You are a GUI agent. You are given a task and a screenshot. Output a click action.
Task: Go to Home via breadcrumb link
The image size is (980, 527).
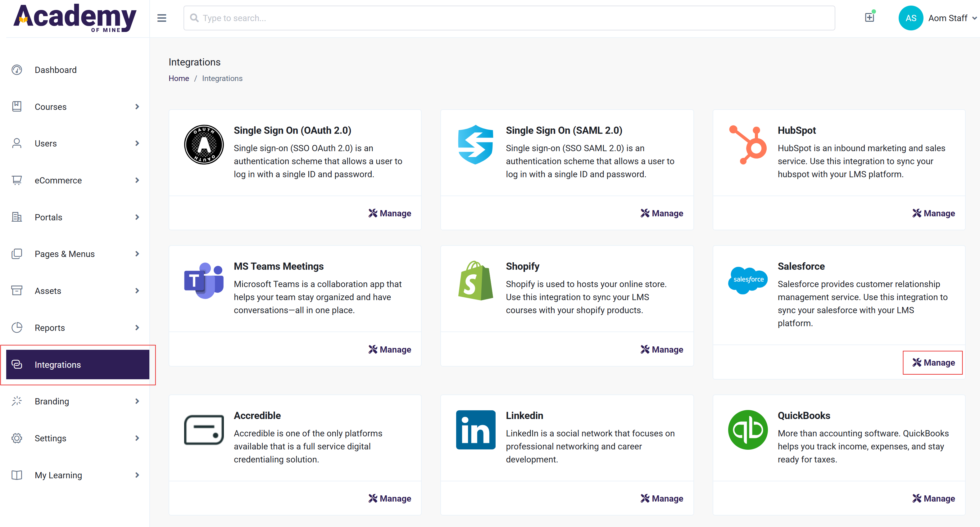(179, 78)
